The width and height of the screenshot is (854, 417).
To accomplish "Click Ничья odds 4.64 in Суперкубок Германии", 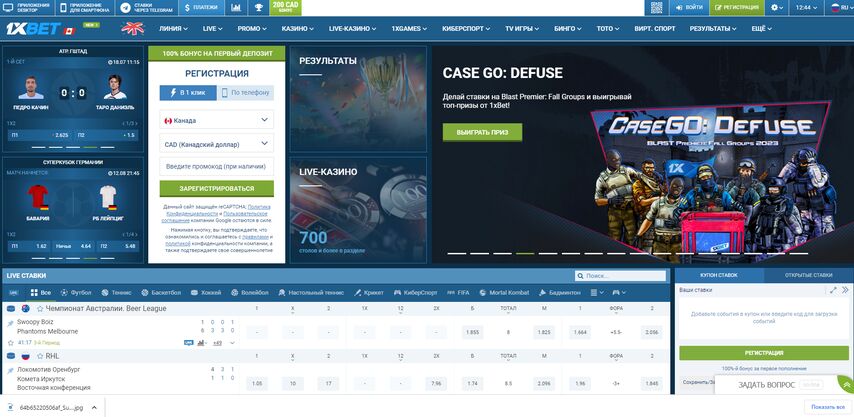I will [73, 246].
